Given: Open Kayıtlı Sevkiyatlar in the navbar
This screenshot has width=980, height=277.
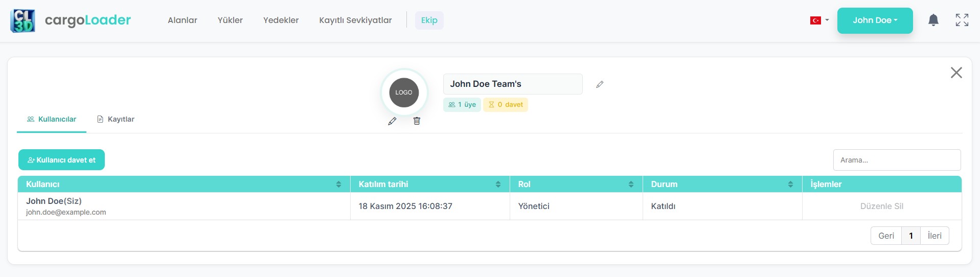Looking at the screenshot, I should click(355, 20).
